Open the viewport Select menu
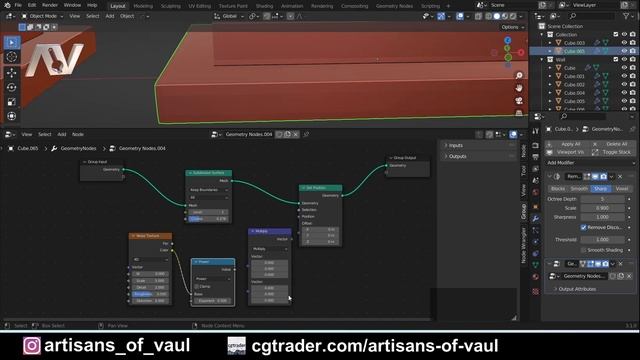The height and width of the screenshot is (360, 640). click(x=93, y=16)
